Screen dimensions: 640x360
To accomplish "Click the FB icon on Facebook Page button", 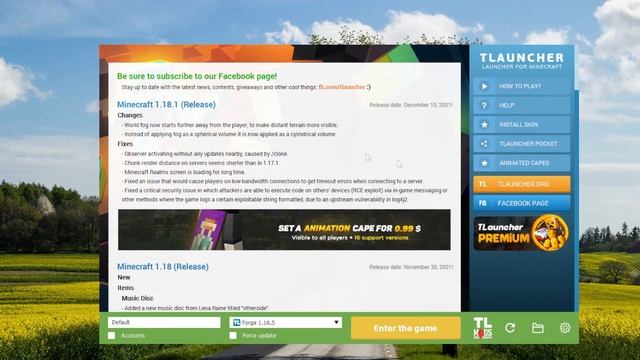I will click(x=482, y=203).
